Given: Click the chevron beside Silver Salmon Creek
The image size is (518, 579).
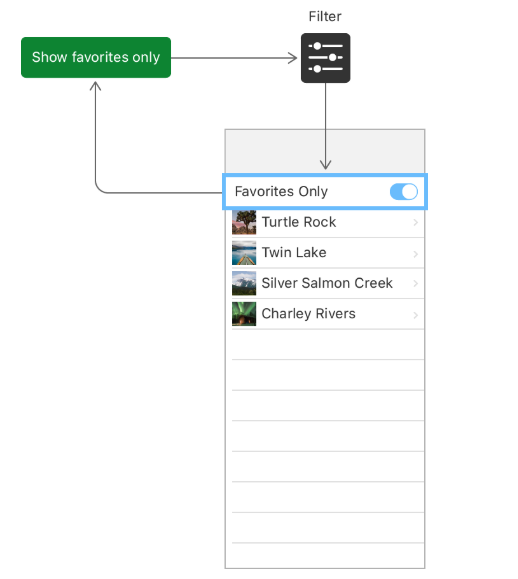Looking at the screenshot, I should coord(415,283).
